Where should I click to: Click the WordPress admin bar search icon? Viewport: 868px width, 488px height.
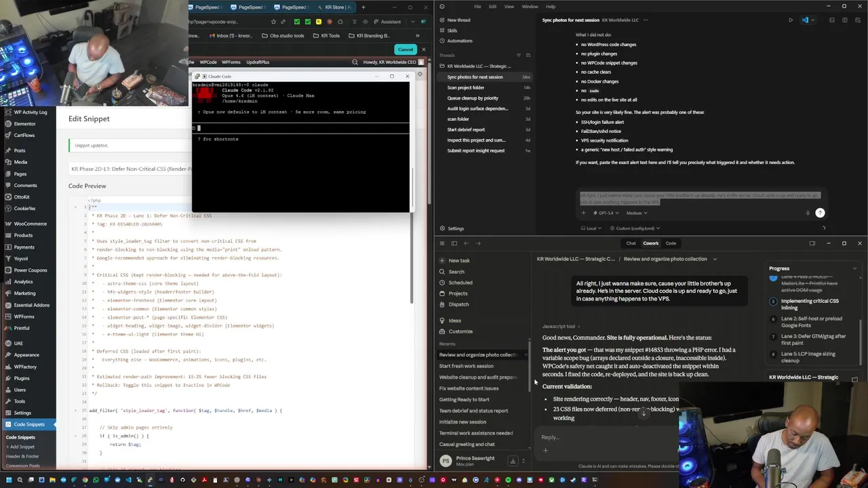(355, 62)
